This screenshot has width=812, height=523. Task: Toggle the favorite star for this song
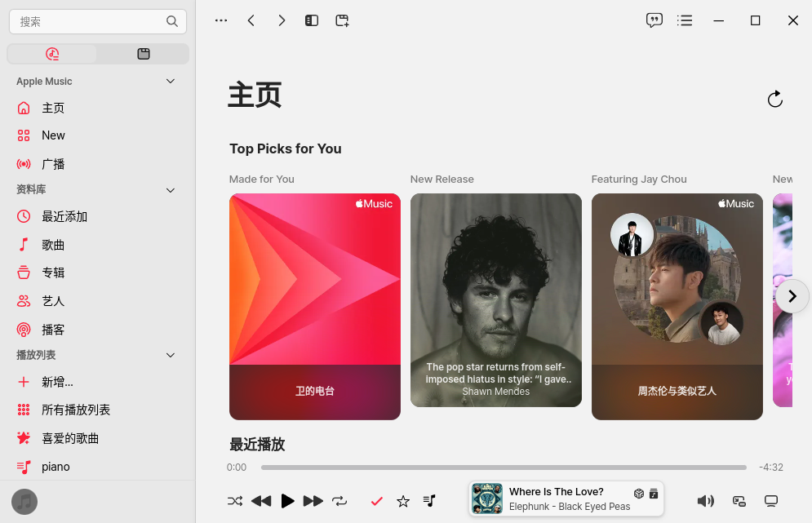click(402, 501)
